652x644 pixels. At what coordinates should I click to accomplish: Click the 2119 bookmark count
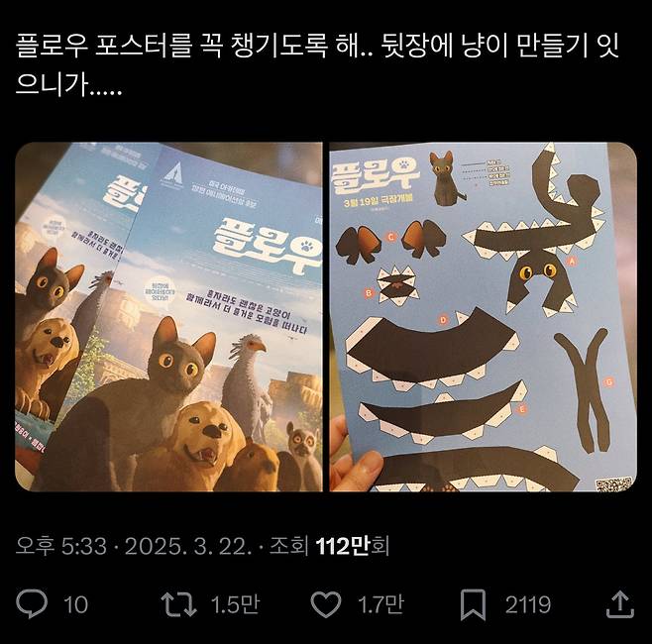tap(528, 604)
